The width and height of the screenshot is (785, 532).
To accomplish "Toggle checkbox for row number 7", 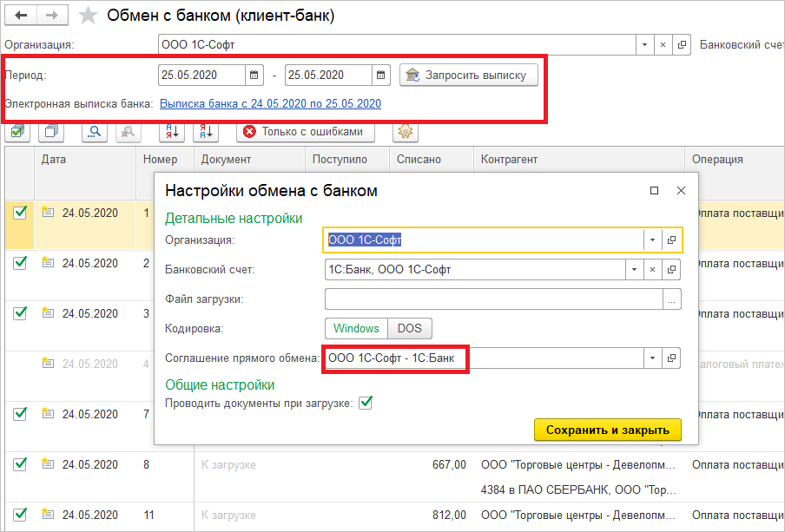I will [x=19, y=413].
